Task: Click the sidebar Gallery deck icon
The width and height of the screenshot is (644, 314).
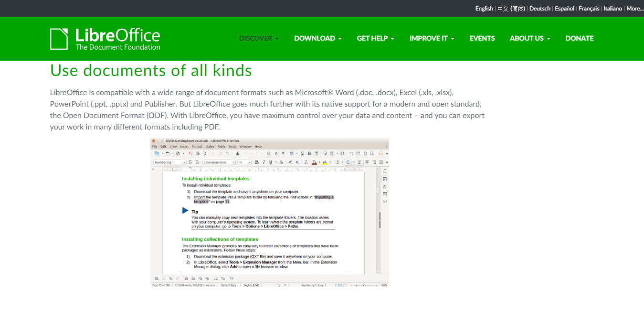Action: coord(385,194)
